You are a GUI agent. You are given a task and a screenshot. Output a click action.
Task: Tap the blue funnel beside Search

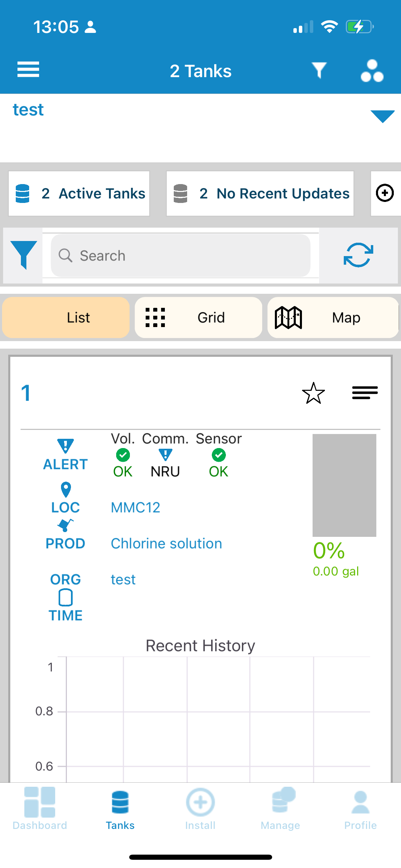coord(24,255)
